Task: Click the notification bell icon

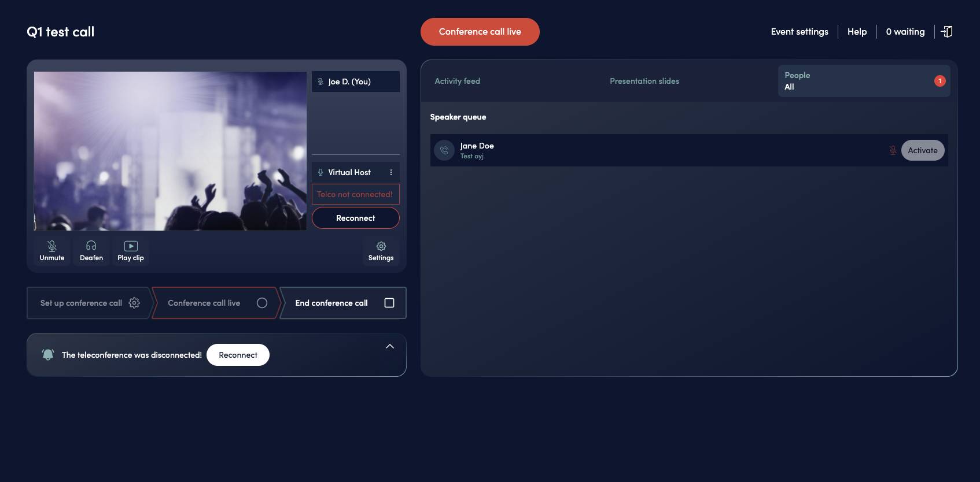Action: [x=48, y=355]
